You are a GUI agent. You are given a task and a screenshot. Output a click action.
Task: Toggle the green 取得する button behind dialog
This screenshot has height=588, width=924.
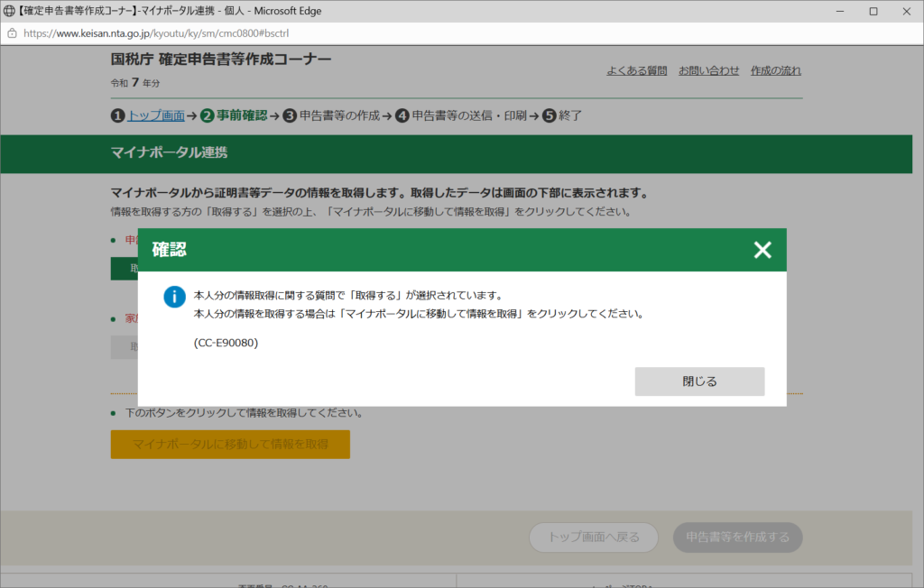pos(124,268)
